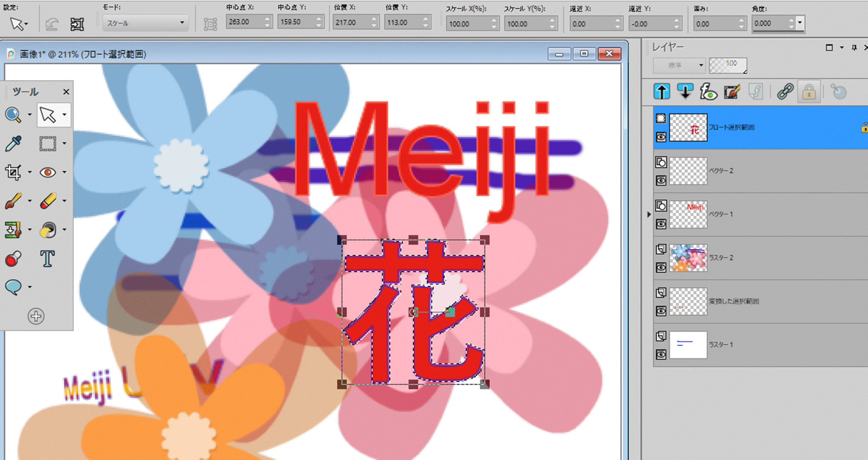
Task: Open the layer blend mode dropdown
Action: (678, 65)
